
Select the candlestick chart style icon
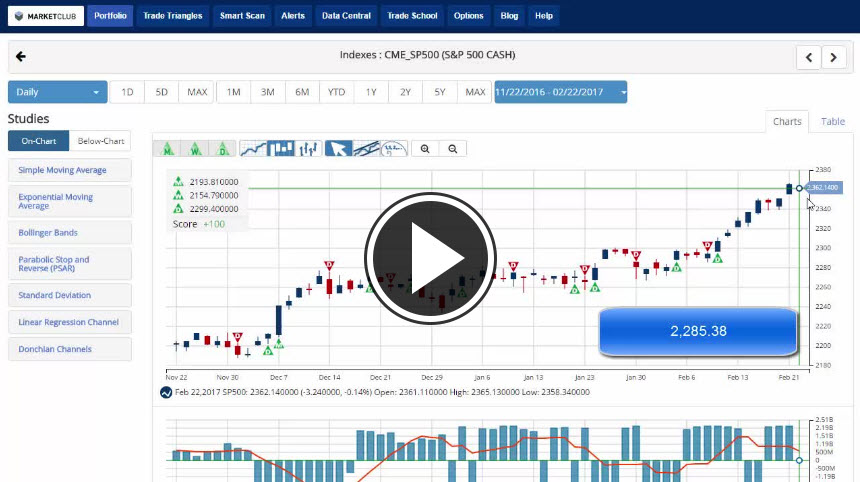click(282, 149)
